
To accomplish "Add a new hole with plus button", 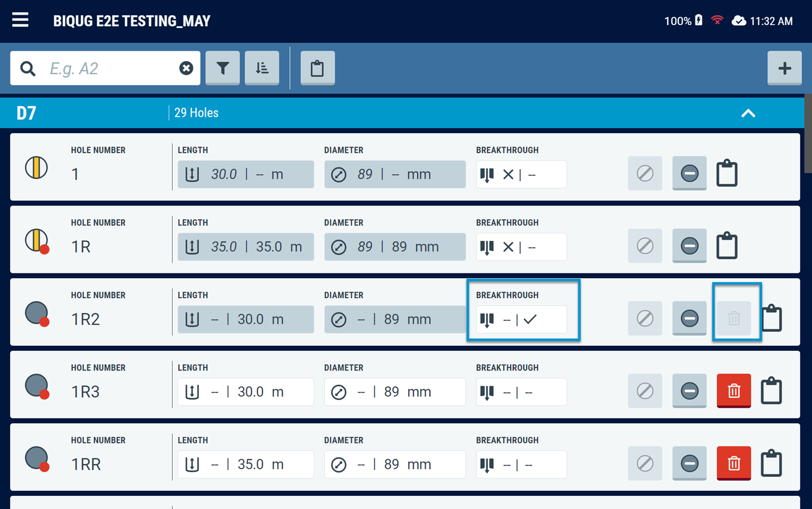I will 785,68.
